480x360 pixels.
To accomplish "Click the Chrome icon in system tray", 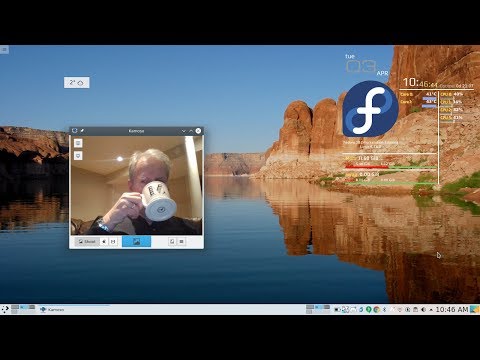I will 376,310.
